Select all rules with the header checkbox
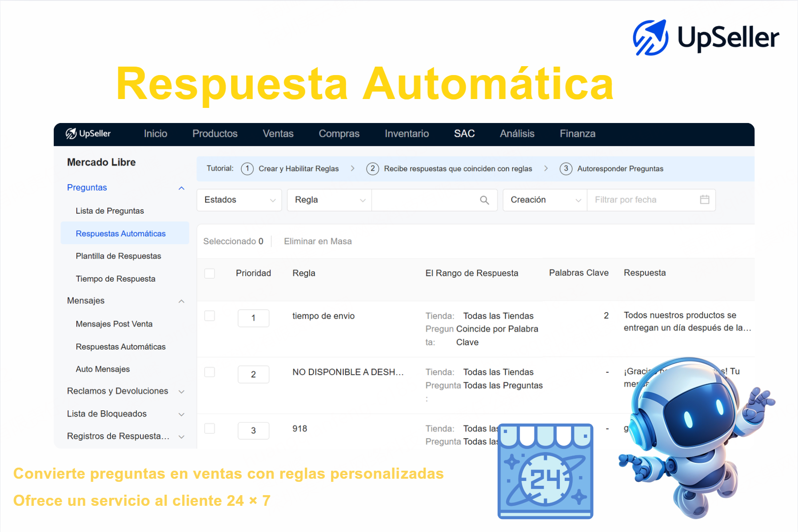This screenshot has width=798, height=532. coord(209,273)
